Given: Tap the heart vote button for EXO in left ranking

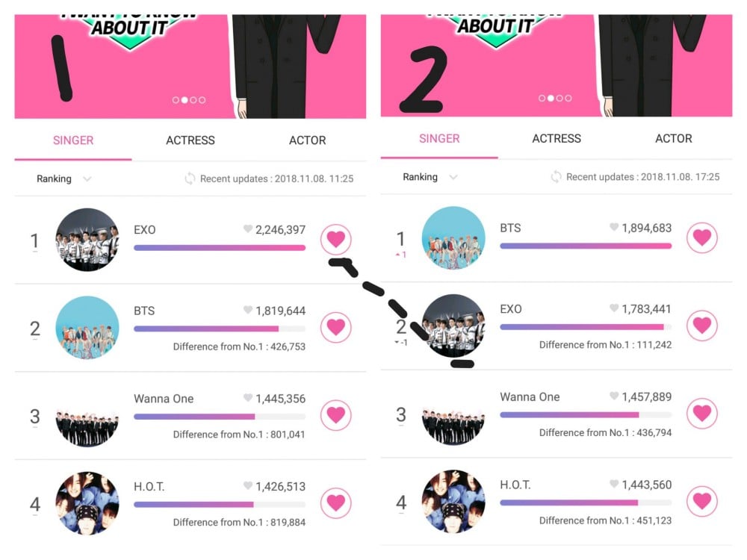Looking at the screenshot, I should [336, 239].
